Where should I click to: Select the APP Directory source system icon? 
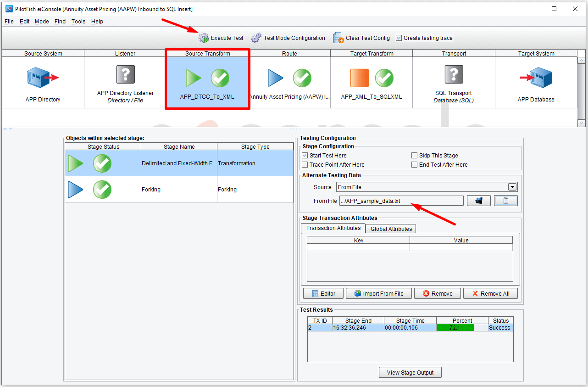click(x=43, y=78)
